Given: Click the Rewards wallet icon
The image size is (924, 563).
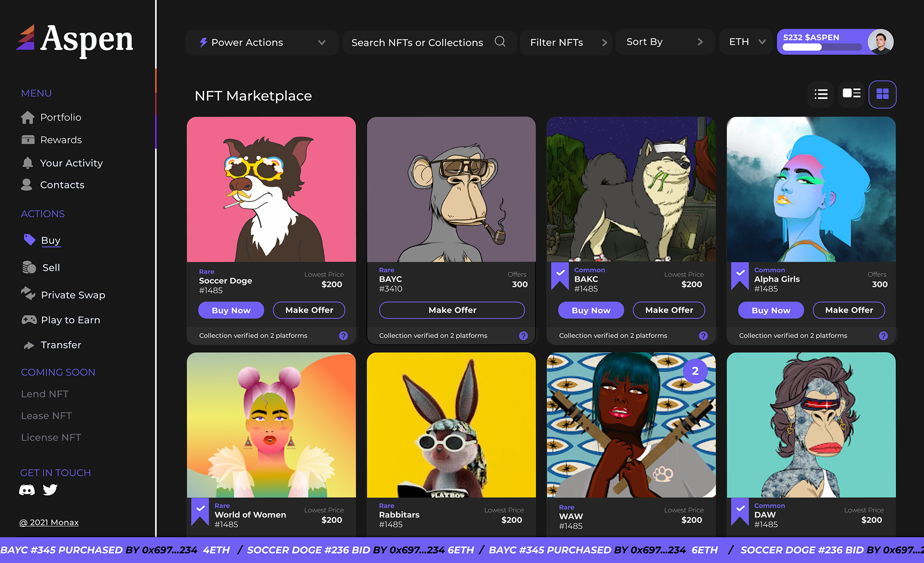Looking at the screenshot, I should pyautogui.click(x=28, y=140).
